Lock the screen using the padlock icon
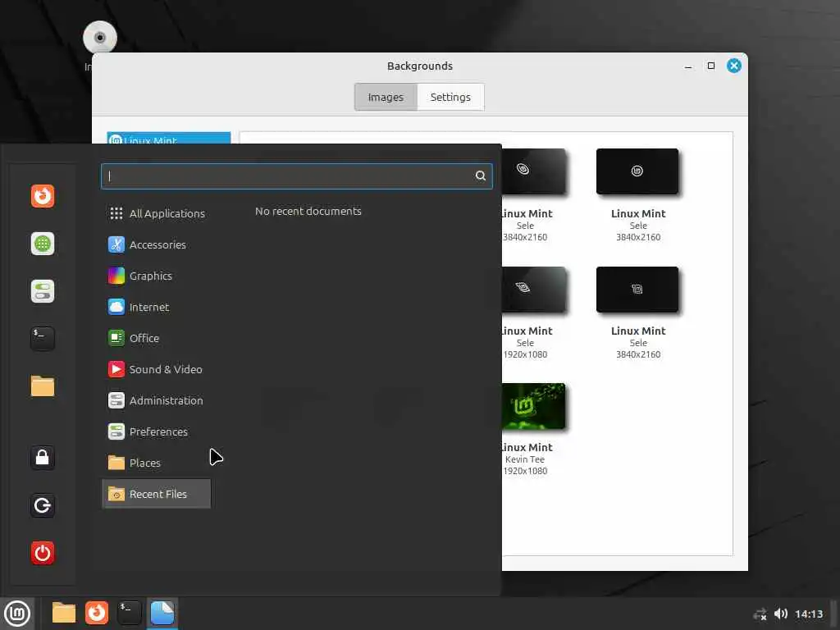The height and width of the screenshot is (630, 840). coord(43,458)
